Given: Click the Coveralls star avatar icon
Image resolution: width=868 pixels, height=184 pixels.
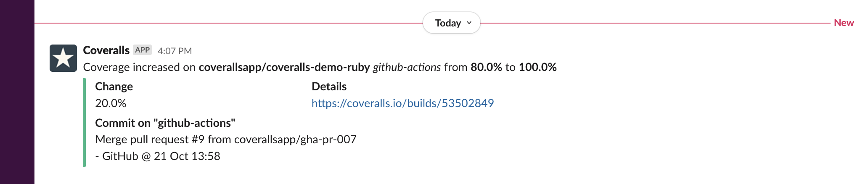Looking at the screenshot, I should click(x=63, y=58).
